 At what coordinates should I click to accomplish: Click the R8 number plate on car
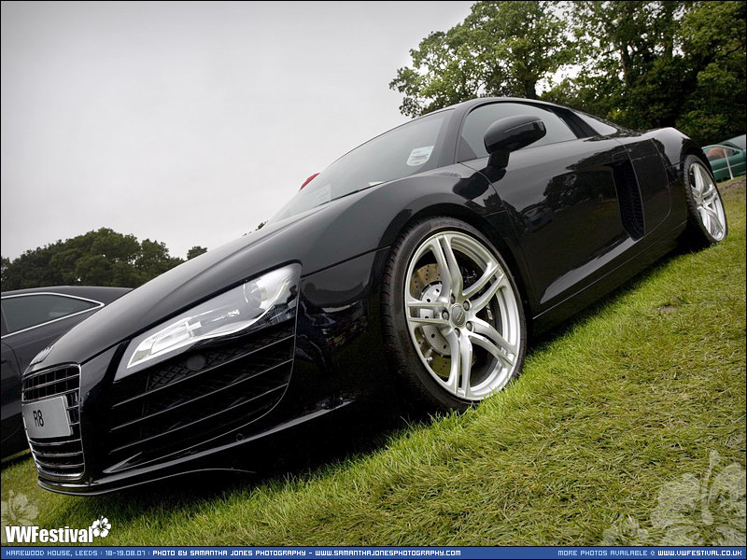click(48, 417)
